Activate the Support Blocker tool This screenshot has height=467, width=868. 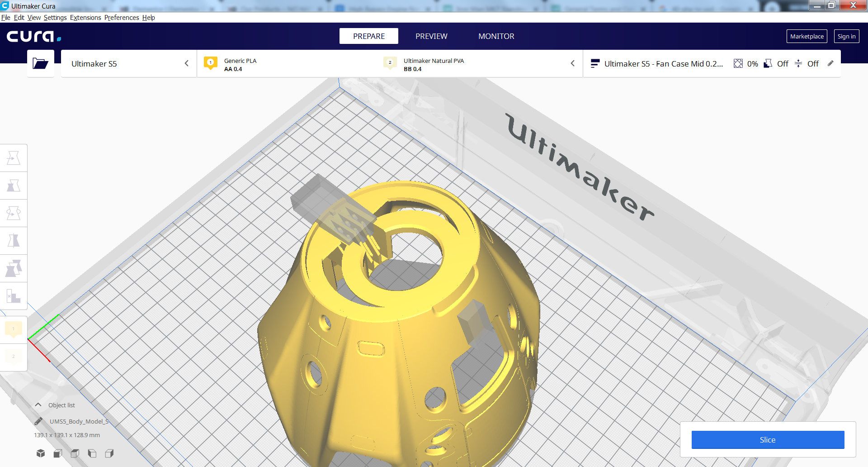[14, 296]
